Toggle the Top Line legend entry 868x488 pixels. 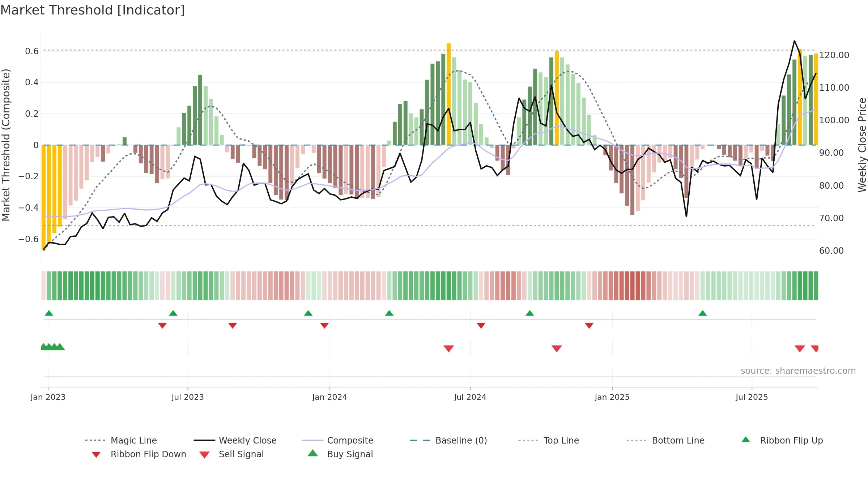549,440
